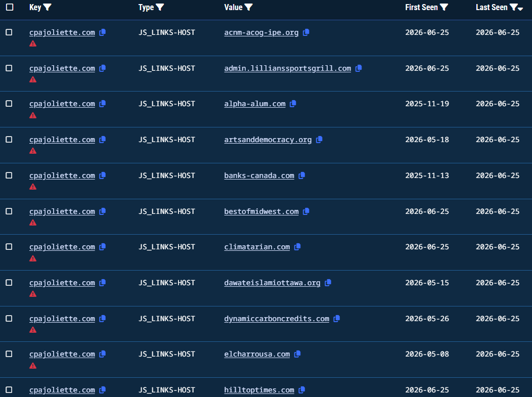Select the climatarian.com row checkbox
Image resolution: width=532 pixels, height=397 pixels.
tap(9, 247)
